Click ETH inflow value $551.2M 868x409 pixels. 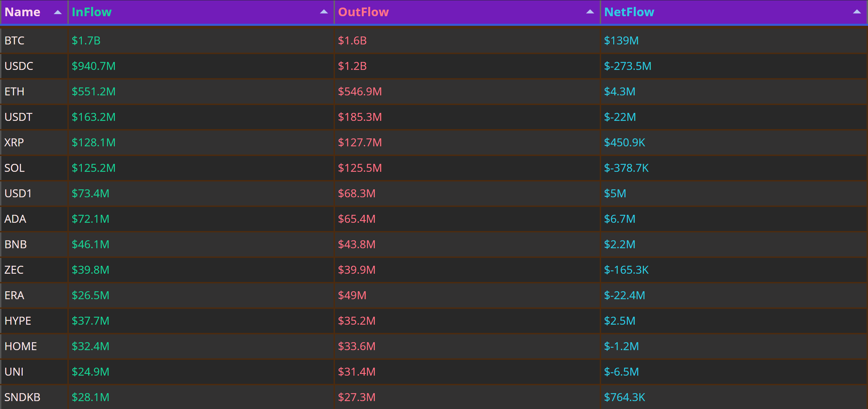94,92
